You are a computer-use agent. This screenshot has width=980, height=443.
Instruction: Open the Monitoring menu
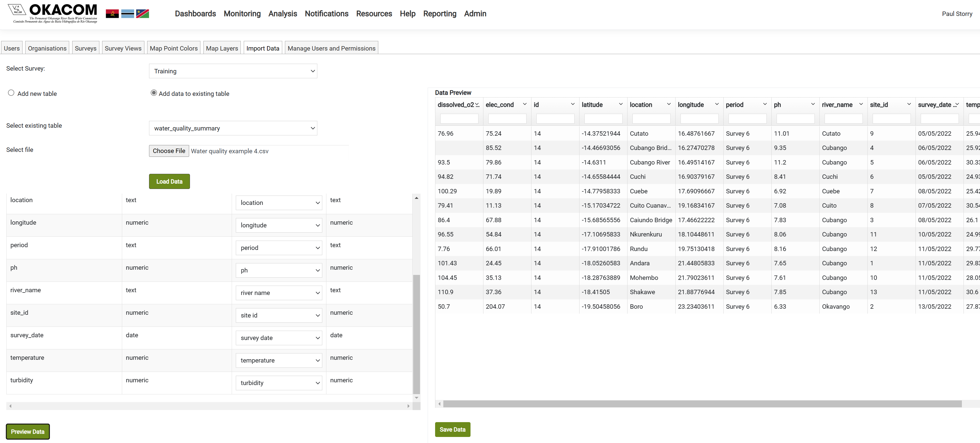pos(242,14)
